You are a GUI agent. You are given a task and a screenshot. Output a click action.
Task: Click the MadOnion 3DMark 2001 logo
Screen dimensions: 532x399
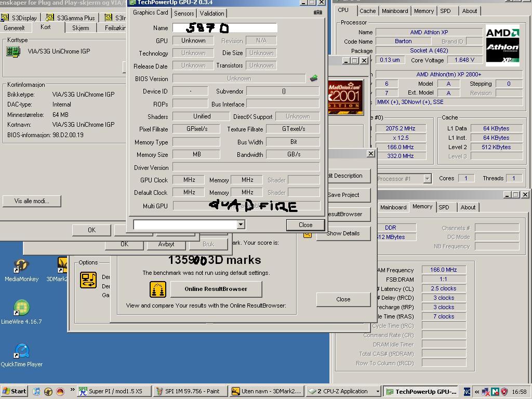tap(345, 97)
